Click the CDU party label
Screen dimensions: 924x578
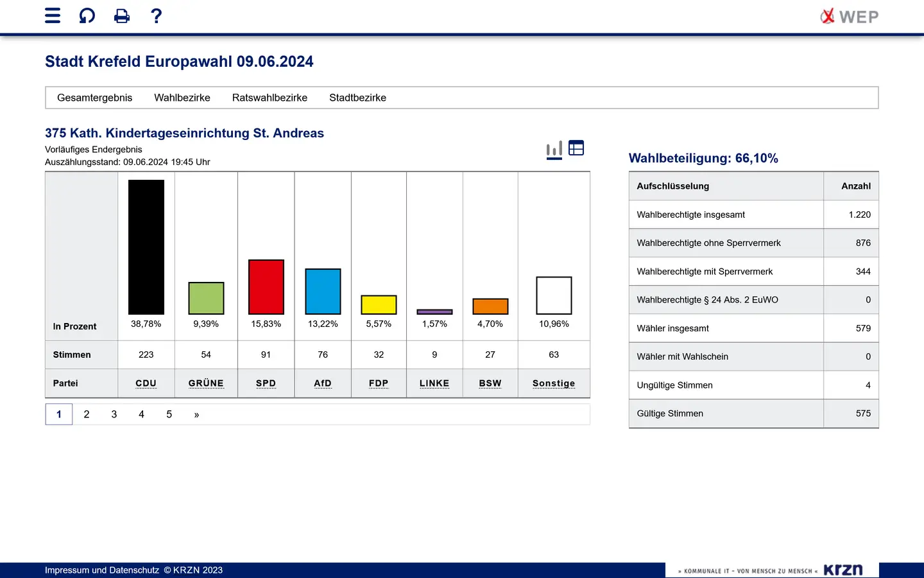[x=146, y=383]
